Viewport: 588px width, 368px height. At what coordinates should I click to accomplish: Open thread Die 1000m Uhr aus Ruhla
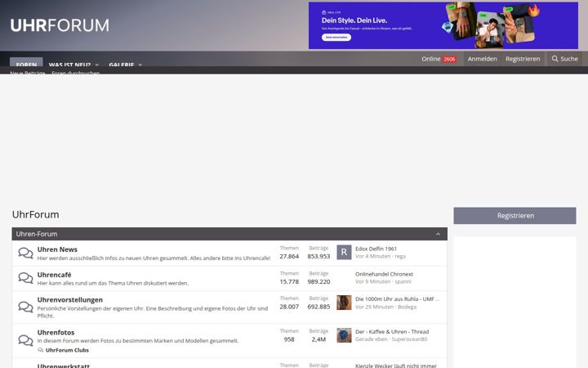tap(397, 299)
